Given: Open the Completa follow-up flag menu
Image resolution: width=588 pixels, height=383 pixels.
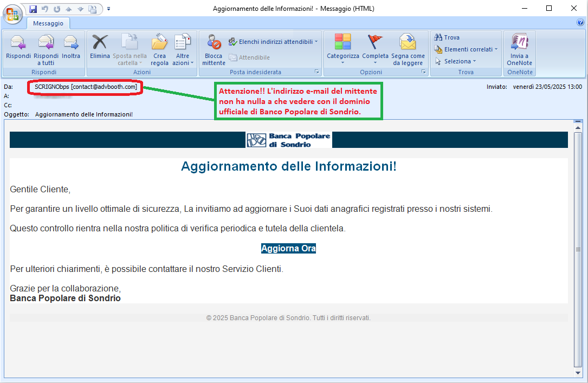Looking at the screenshot, I should tap(375, 49).
